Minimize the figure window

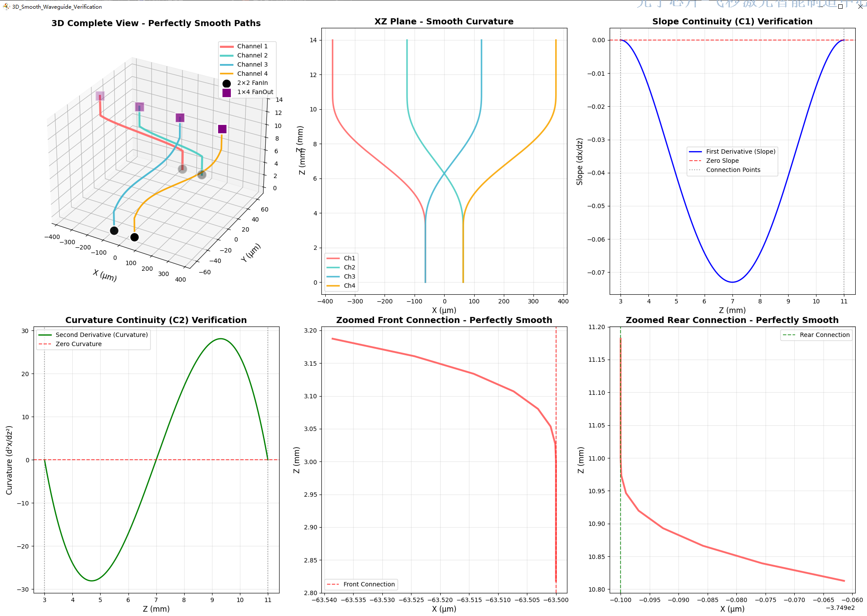(820, 7)
